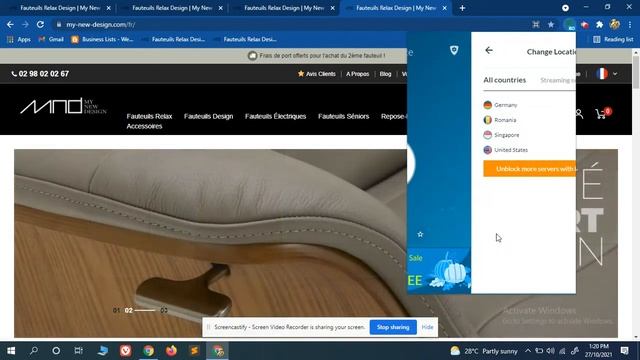Open Firefox from the taskbar
Image resolution: width=640 pixels, height=360 pixels.
click(x=171, y=351)
